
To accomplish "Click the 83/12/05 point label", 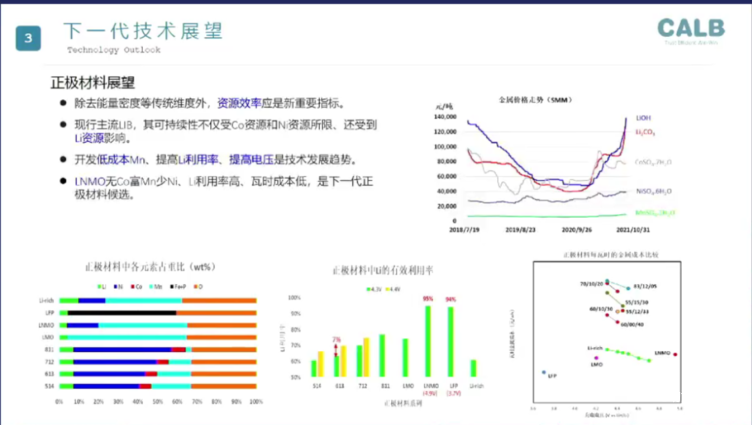I will (645, 286).
